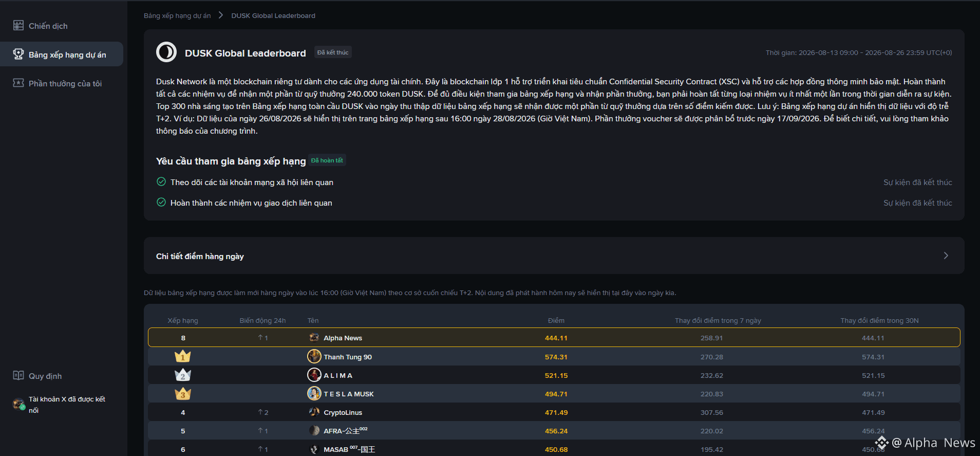Follow the Bảng xếp hạng dự án breadcrumb link

(x=177, y=15)
